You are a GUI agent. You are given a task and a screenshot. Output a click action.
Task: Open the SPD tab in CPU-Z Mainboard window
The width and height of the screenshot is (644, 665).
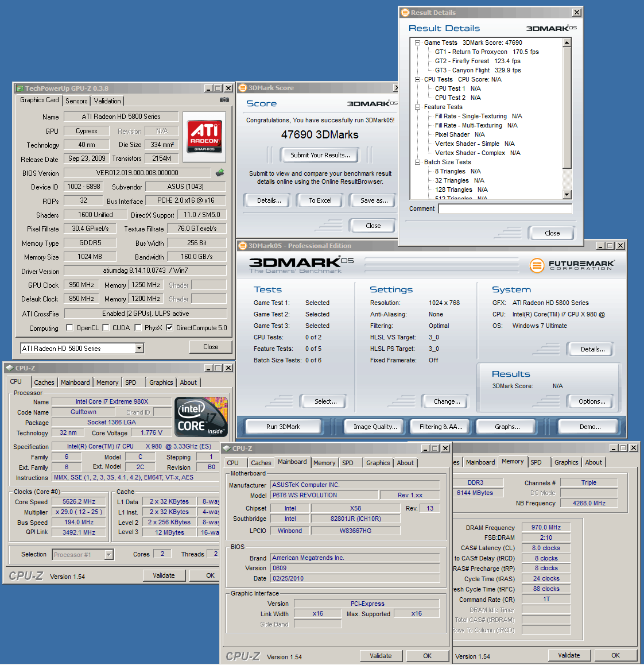348,463
